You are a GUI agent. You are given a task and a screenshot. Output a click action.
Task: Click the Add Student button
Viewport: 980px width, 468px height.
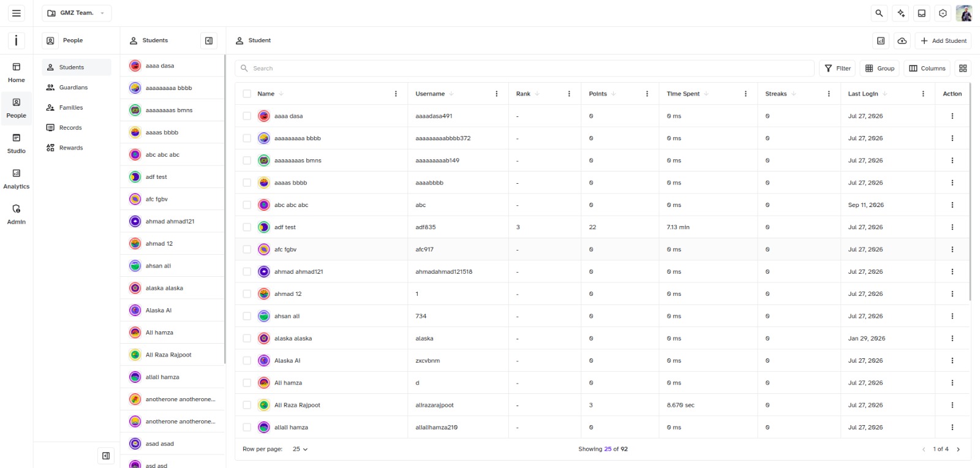(943, 41)
